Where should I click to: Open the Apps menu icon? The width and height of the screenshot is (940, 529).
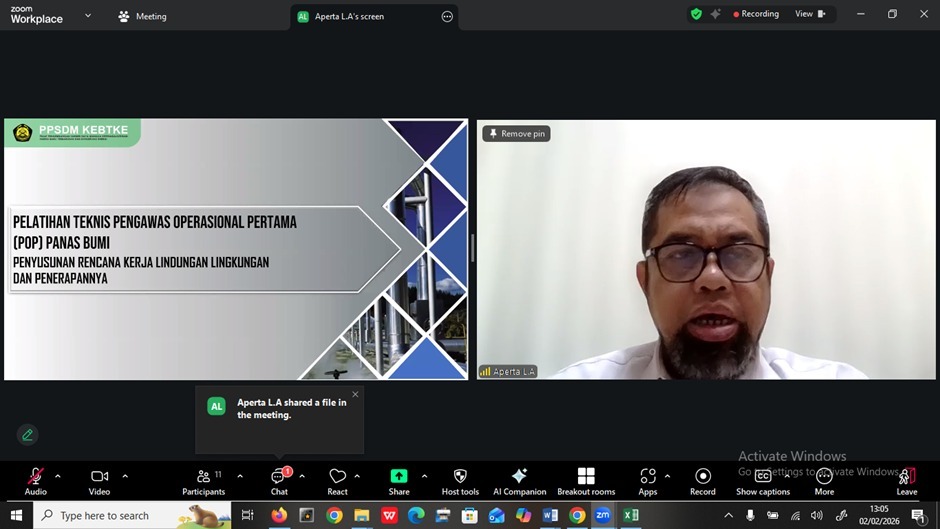coord(648,480)
